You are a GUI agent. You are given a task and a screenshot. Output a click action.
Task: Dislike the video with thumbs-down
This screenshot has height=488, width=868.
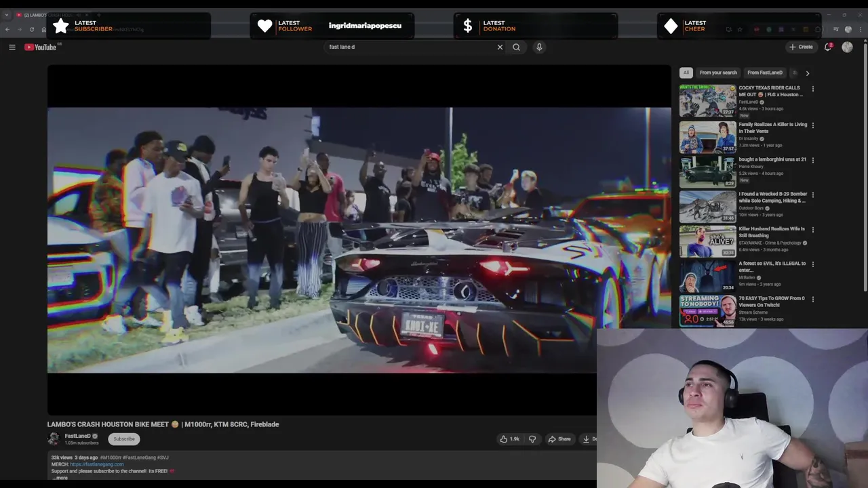[x=532, y=439]
